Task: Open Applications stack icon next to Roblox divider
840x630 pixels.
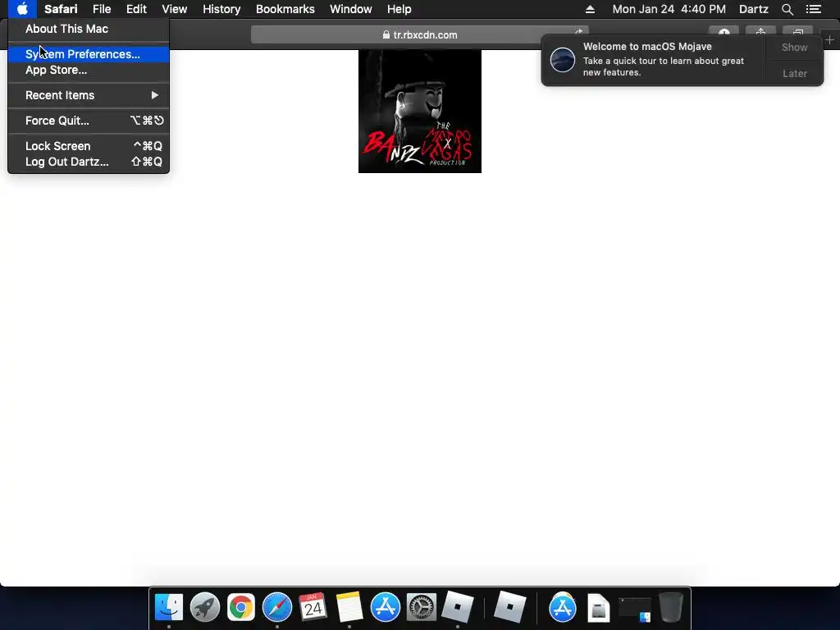Action: [563, 608]
